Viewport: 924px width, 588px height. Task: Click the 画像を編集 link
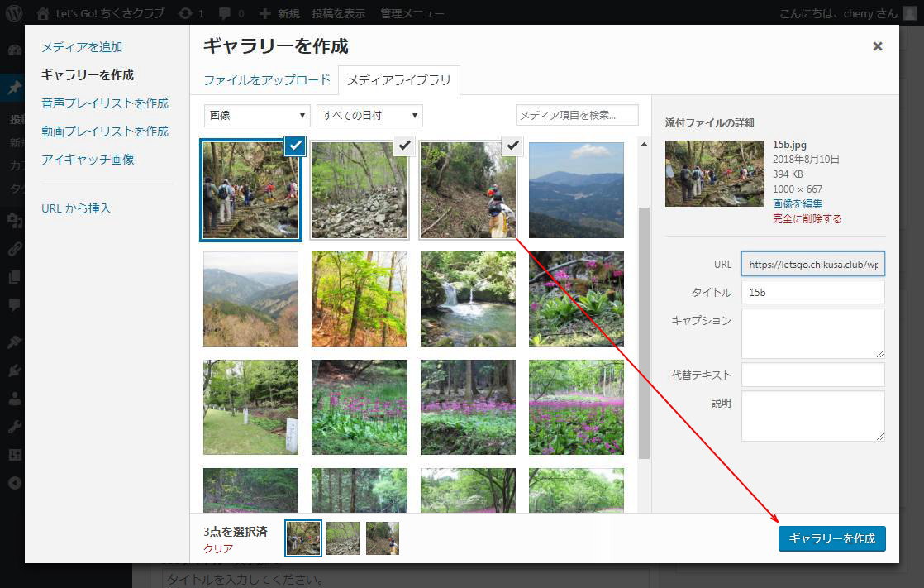click(797, 203)
